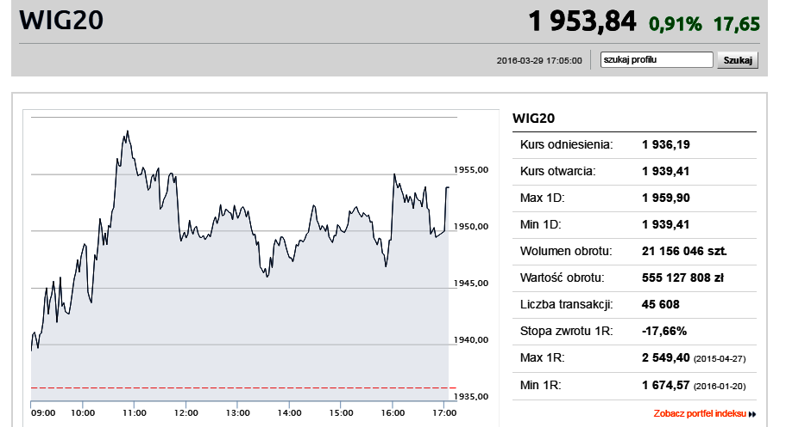Click the 'Max 1R:' label

pos(542,358)
